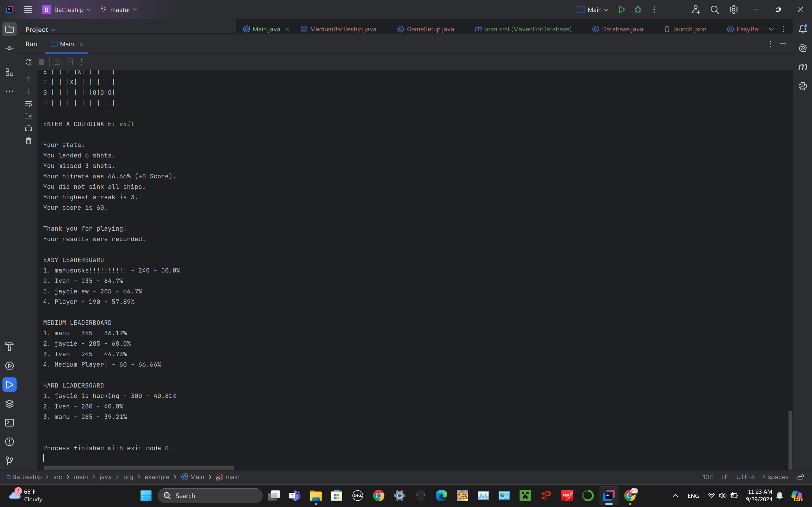
Task: Expand the Main run configuration dropdown
Action: tap(593, 10)
